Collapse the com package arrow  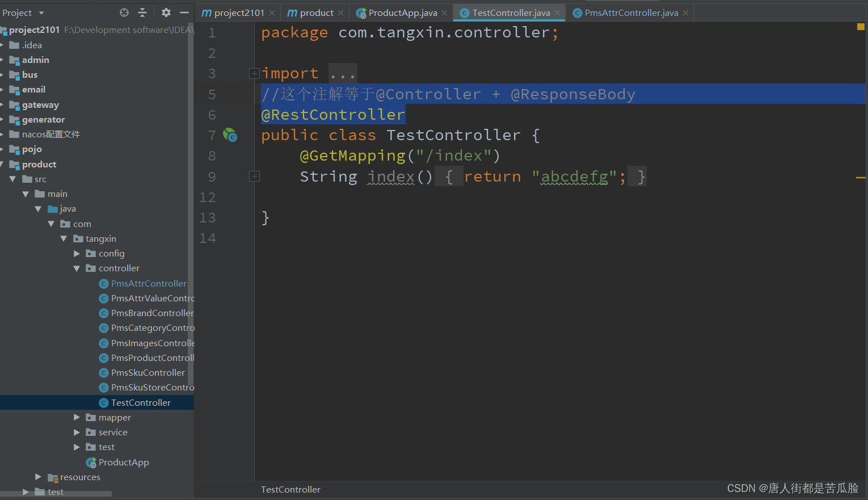pyautogui.click(x=51, y=224)
